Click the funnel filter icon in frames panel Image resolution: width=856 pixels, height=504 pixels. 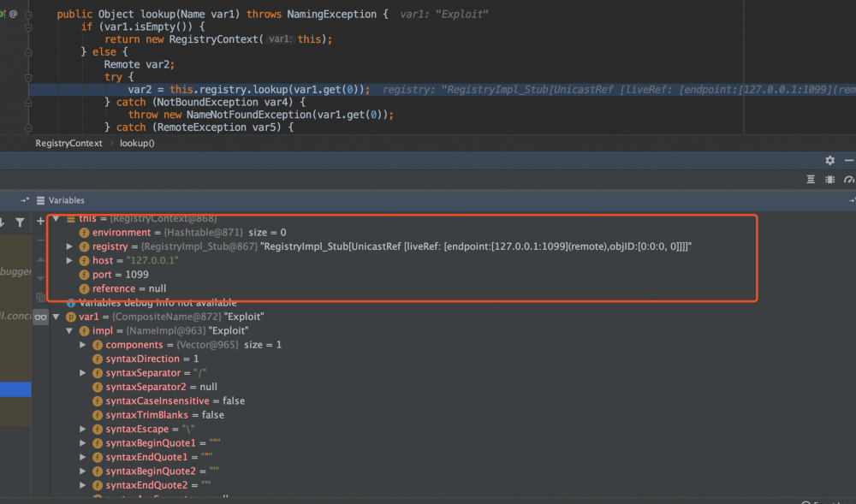[x=21, y=222]
